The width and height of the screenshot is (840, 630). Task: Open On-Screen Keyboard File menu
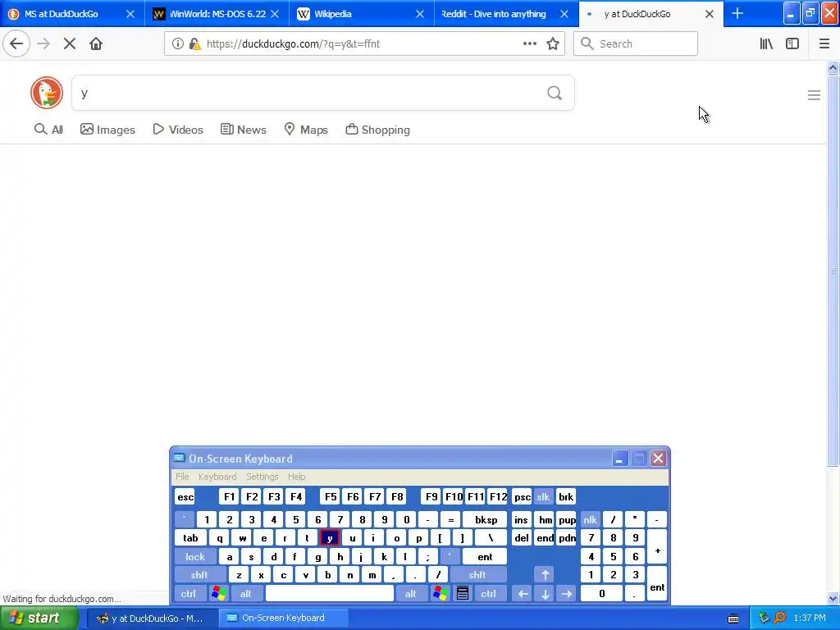tap(182, 477)
